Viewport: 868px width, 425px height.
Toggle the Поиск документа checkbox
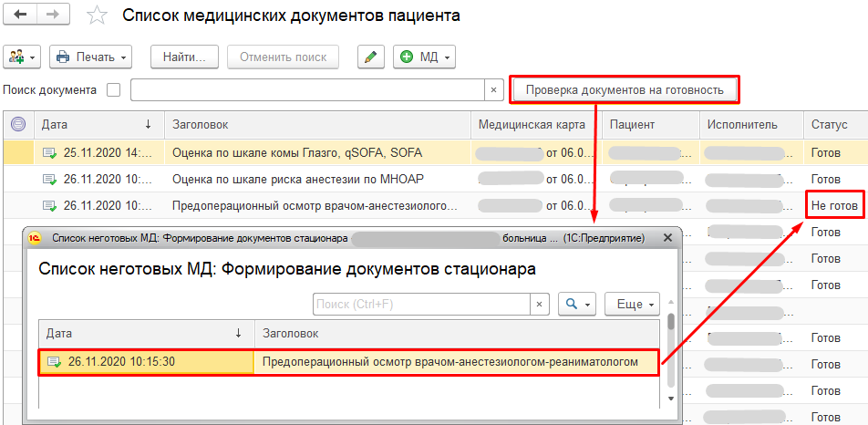[x=114, y=89]
